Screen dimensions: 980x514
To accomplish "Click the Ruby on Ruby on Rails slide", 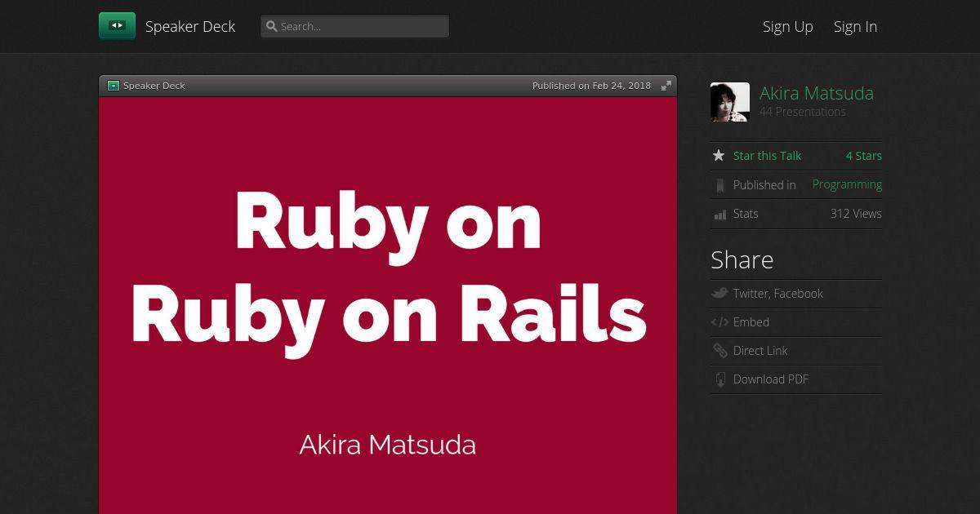I will point(388,305).
